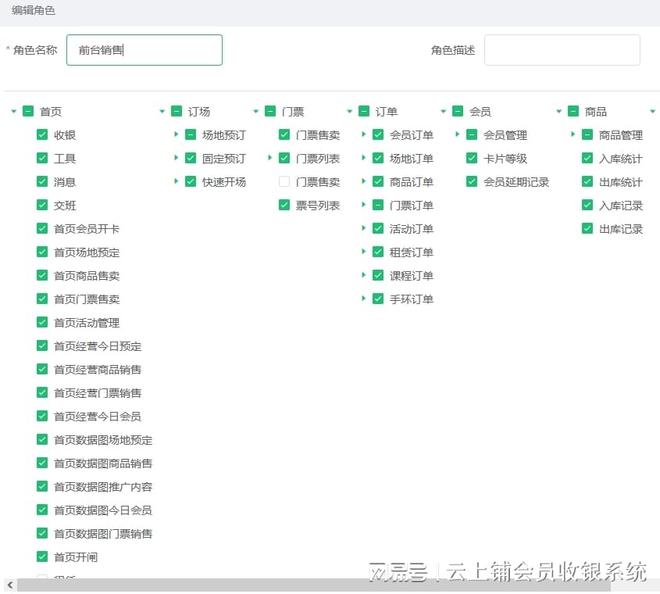Uncheck the 会员延期记录 checkbox
Screen dimensions: 660x594
(x=472, y=181)
